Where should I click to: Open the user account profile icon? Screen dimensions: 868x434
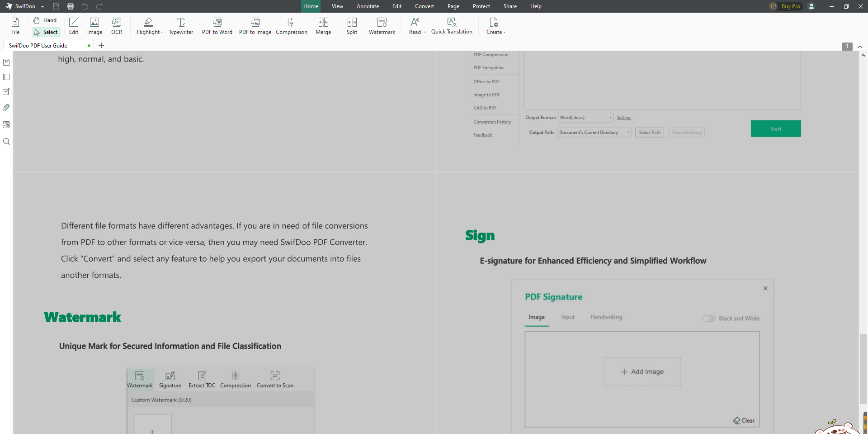pyautogui.click(x=811, y=6)
